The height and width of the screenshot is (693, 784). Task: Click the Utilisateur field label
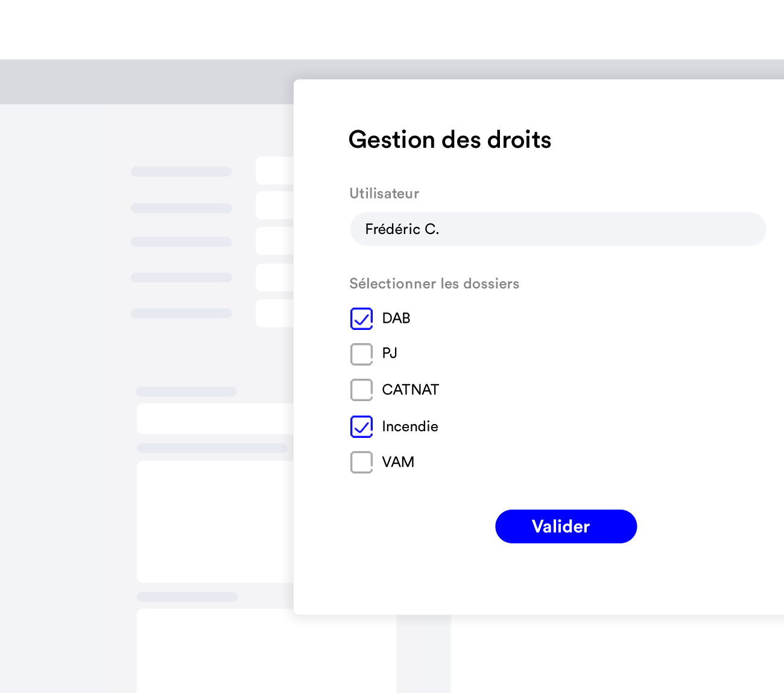pyautogui.click(x=384, y=194)
